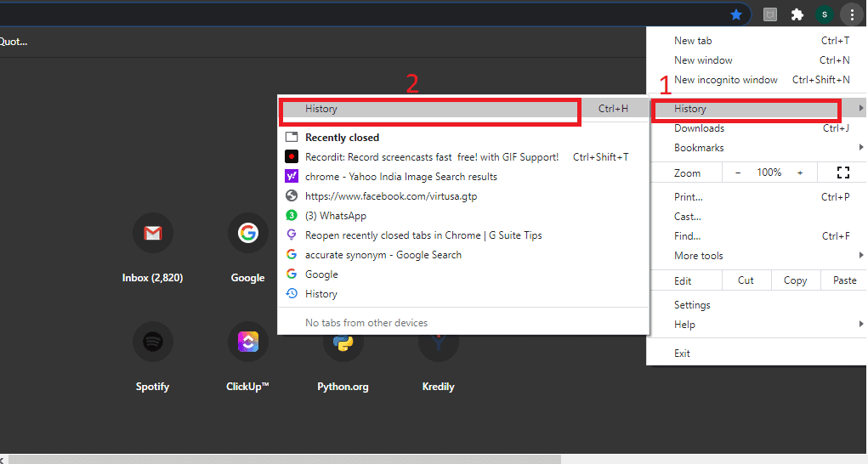Reopen G Suite Tips closed tab
This screenshot has height=464, width=868.
(x=462, y=235)
